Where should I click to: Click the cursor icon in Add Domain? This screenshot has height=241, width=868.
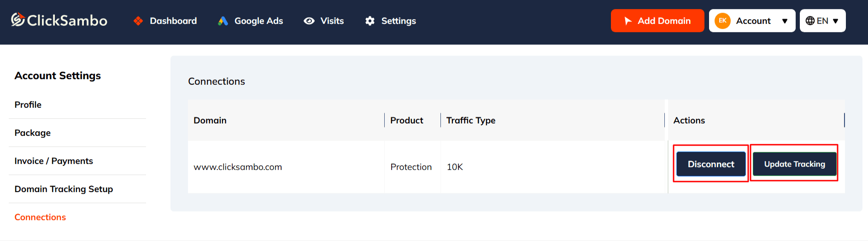(x=628, y=21)
